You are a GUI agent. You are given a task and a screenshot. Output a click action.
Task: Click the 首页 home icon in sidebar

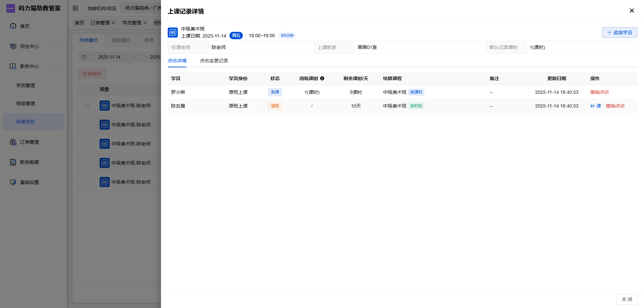tap(13, 26)
